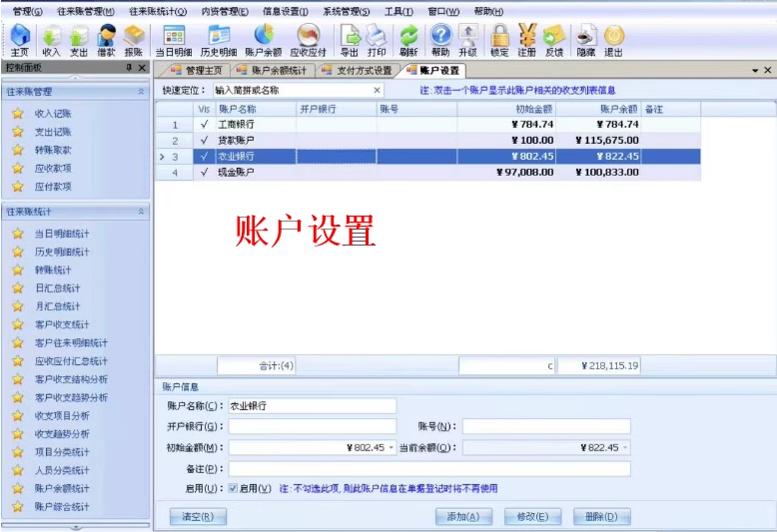777x532 pixels.
Task: Collapse the 往来账管理 sidebar section
Action: tap(141, 92)
